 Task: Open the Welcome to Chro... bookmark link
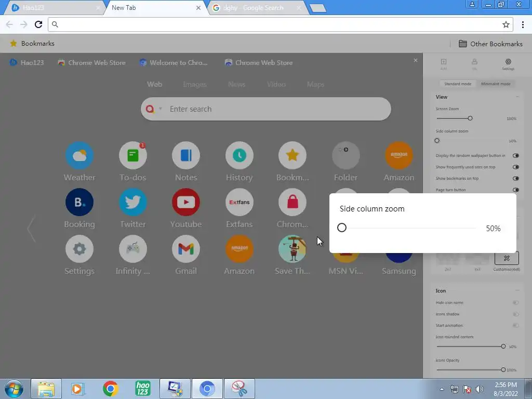pos(174,62)
